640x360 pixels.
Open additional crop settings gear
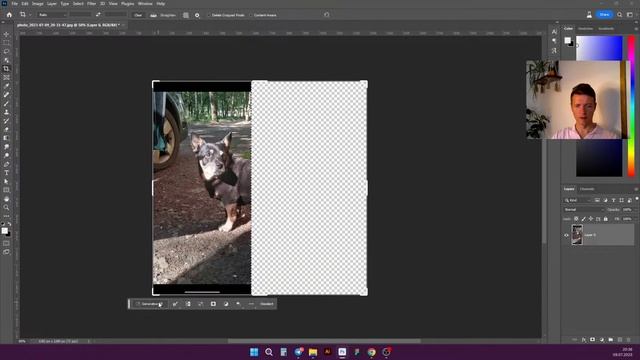click(x=197, y=15)
